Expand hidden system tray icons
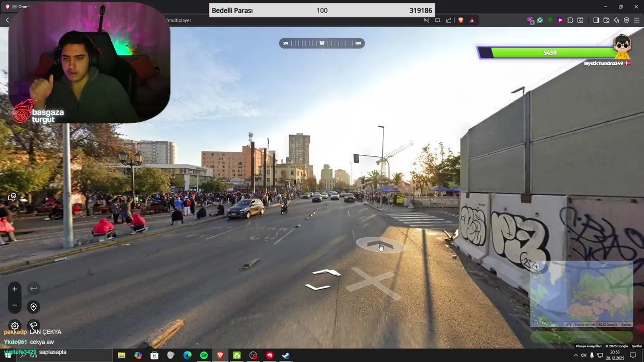644x362 pixels. click(x=576, y=355)
